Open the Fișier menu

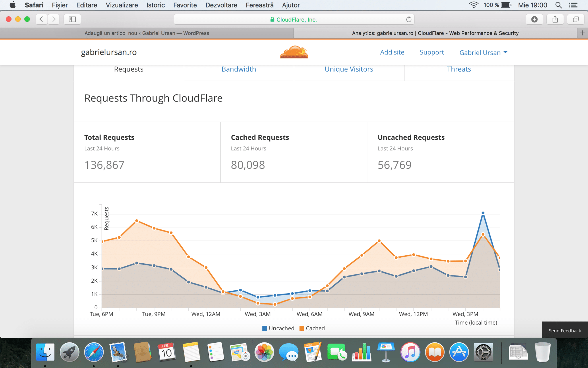60,5
